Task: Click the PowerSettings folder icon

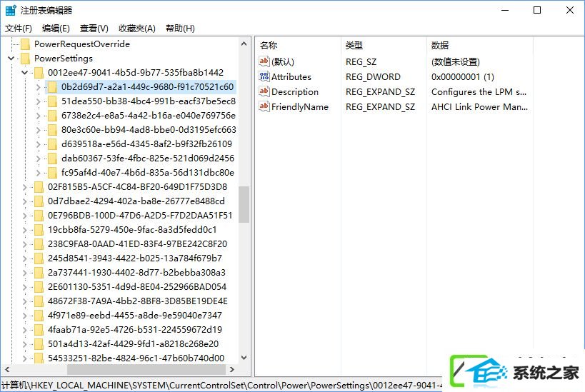Action: click(x=26, y=59)
